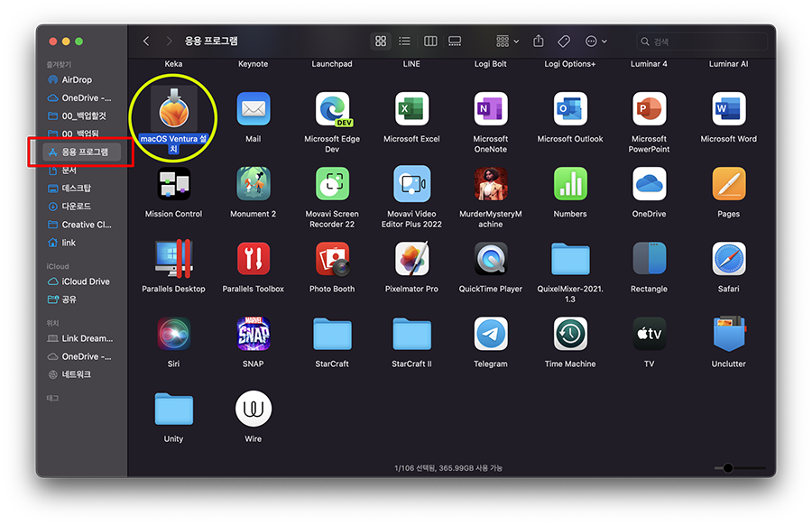Select the Microsoft Excel icon
The height and width of the screenshot is (525, 812).
pos(411,109)
